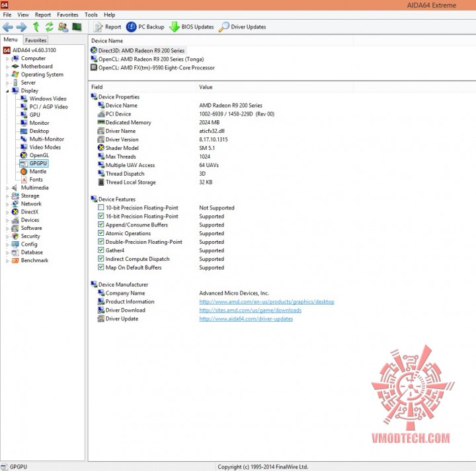
Task: Open the Help menu
Action: pos(110,15)
